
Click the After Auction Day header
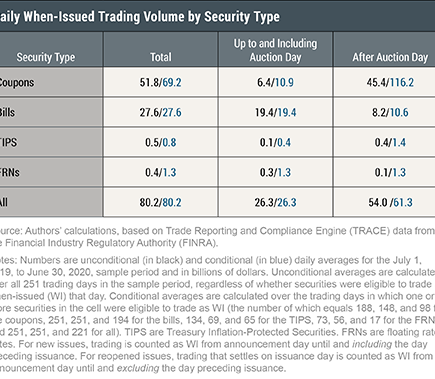[390, 57]
